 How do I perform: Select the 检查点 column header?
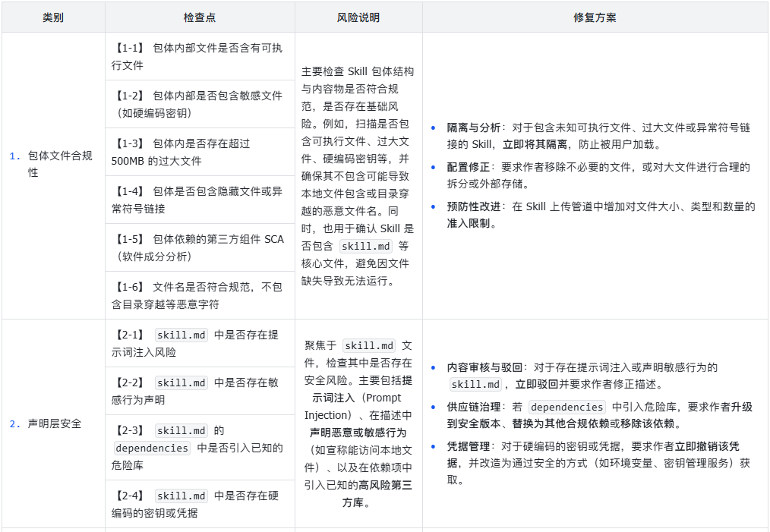tap(200, 17)
